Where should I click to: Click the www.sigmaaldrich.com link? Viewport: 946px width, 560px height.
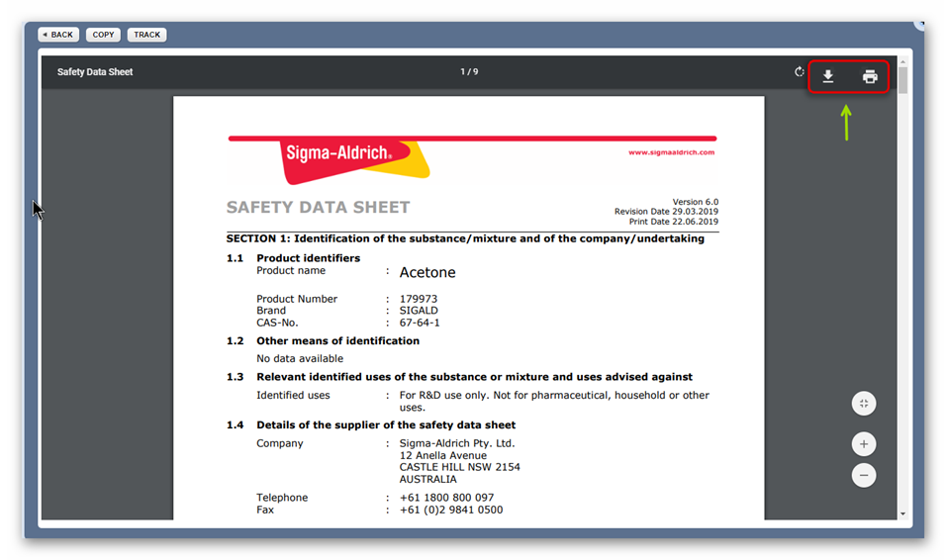671,152
